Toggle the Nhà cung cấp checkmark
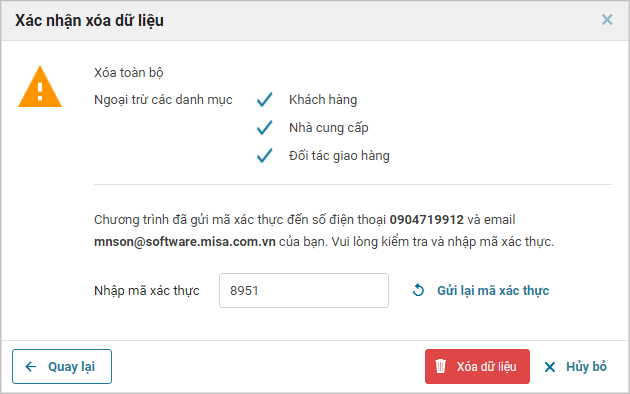630x394 pixels. pyautogui.click(x=264, y=127)
